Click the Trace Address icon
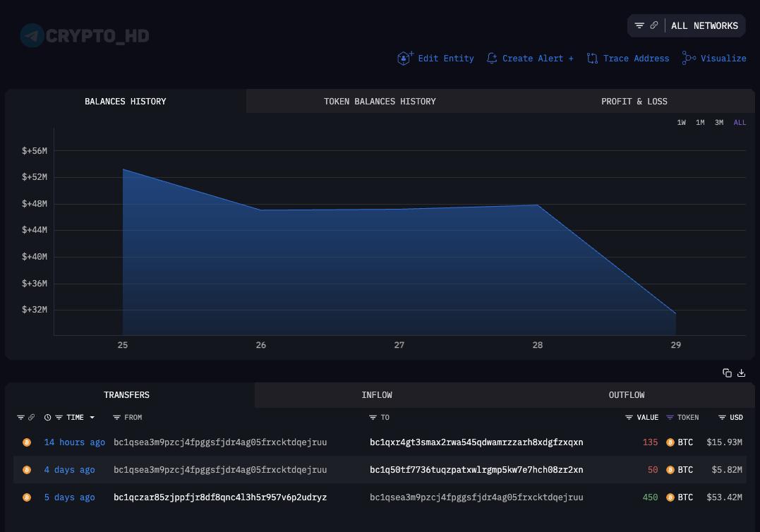 pos(592,59)
